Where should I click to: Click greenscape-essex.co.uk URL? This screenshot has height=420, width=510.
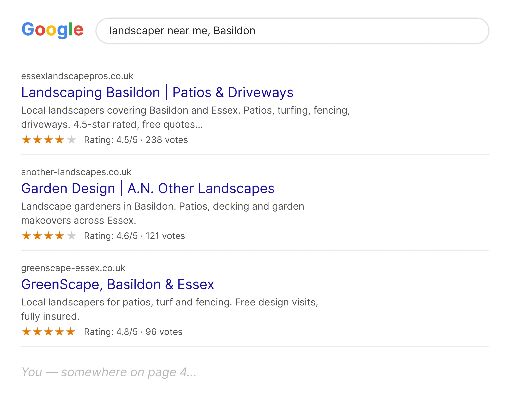[73, 268]
